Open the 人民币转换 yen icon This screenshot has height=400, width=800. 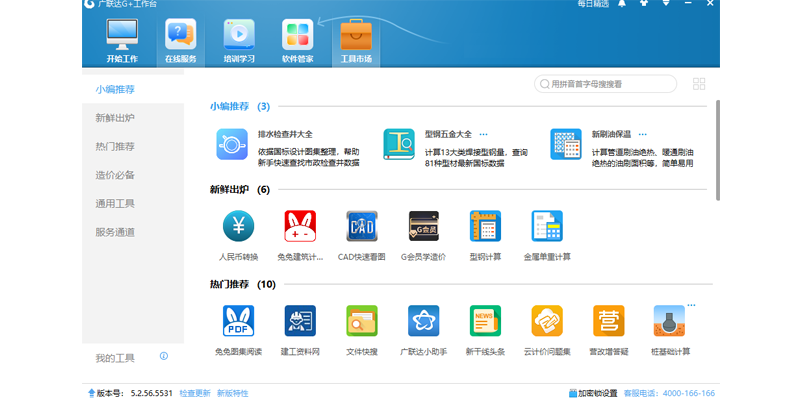(238, 226)
